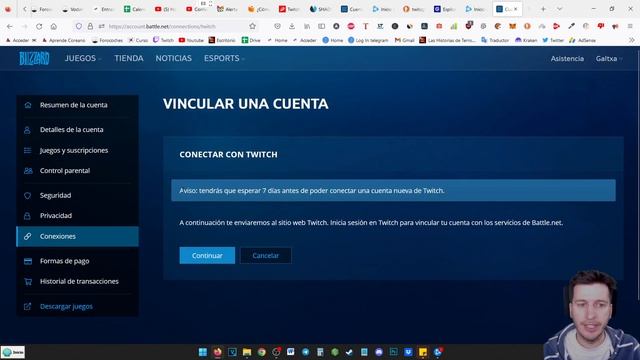The image size is (640, 360).
Task: Open Steam from the taskbar
Action: click(349, 352)
